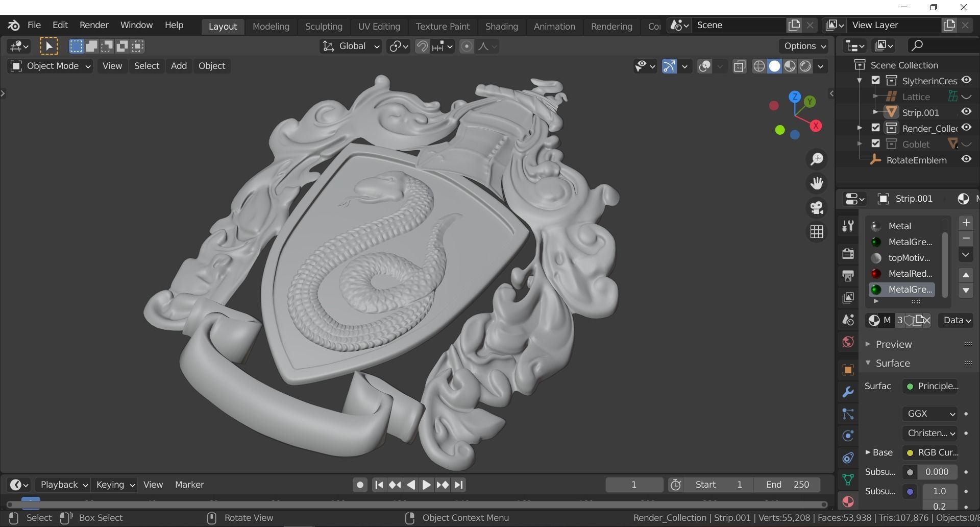Open the File menu
This screenshot has height=527, width=980.
click(34, 25)
